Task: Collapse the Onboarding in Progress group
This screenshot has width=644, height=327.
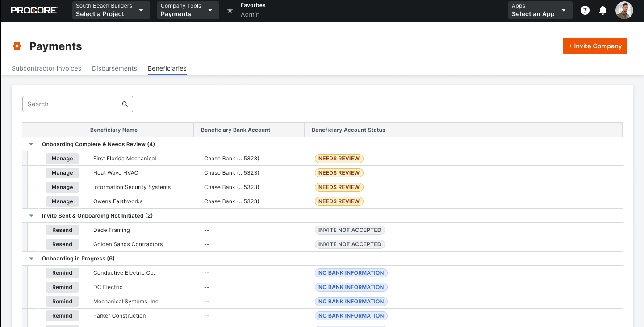Action: pyautogui.click(x=31, y=258)
